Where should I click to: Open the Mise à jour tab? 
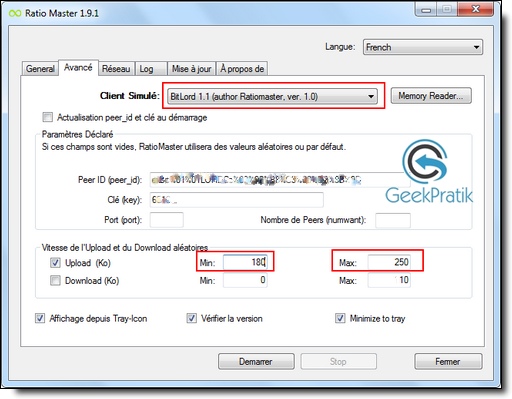192,69
